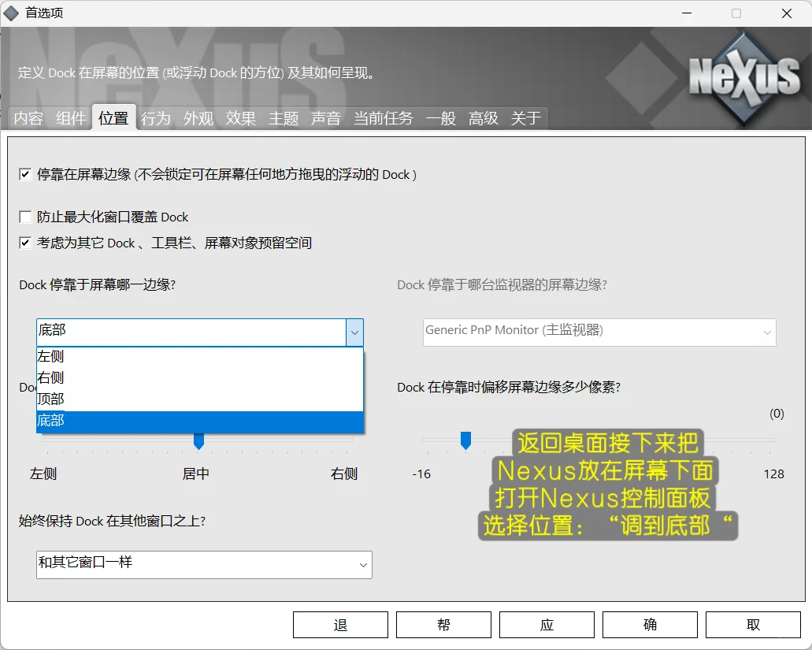Click the 应 (Apply) button
The height and width of the screenshot is (650, 812).
[x=547, y=624]
